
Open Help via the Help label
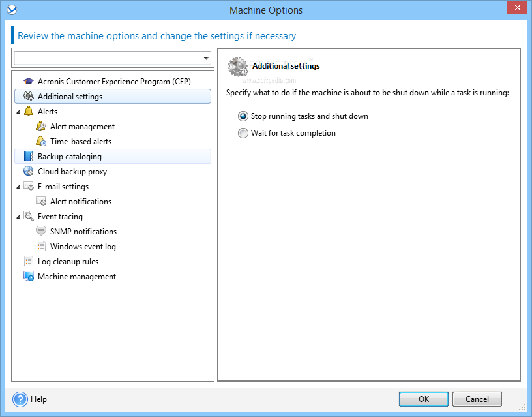pos(38,399)
